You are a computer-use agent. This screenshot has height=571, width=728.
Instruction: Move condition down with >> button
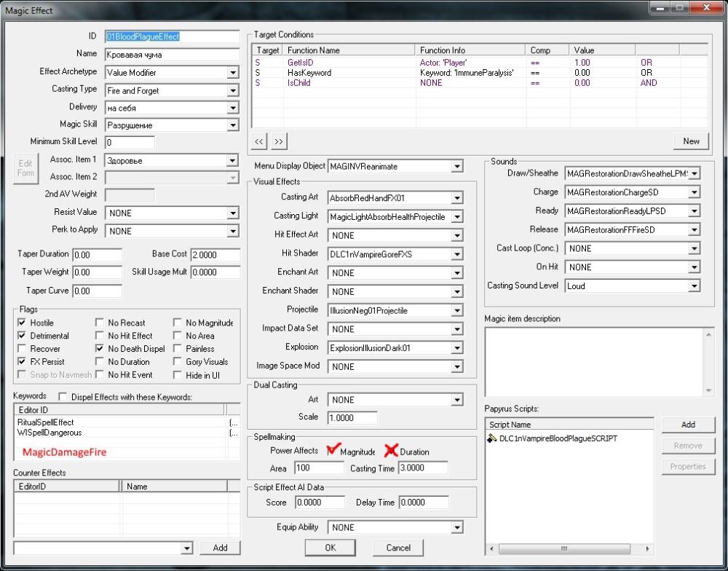click(x=279, y=141)
